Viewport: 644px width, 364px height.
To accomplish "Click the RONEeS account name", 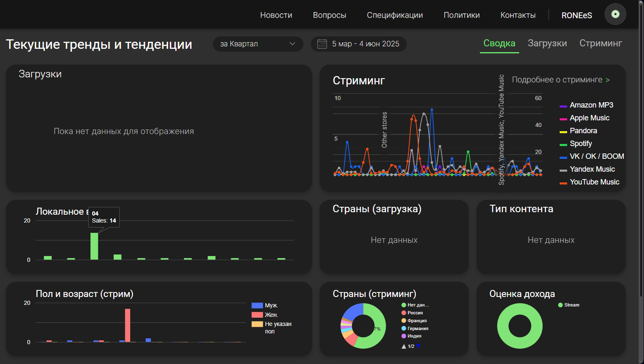I will pos(577,15).
